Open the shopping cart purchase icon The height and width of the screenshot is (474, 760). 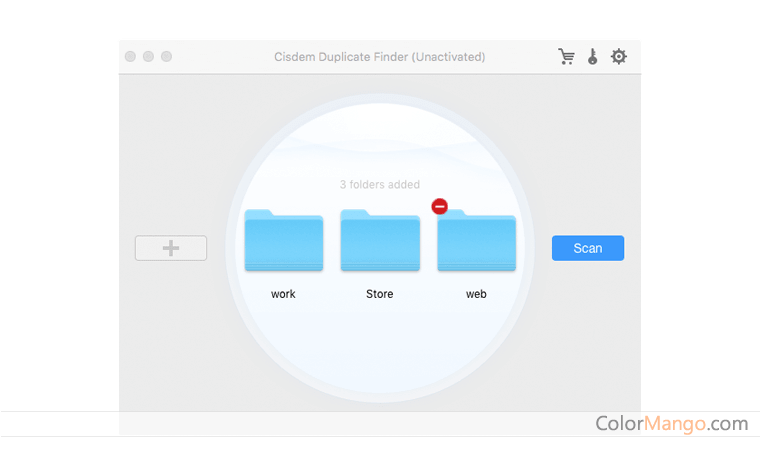click(566, 57)
